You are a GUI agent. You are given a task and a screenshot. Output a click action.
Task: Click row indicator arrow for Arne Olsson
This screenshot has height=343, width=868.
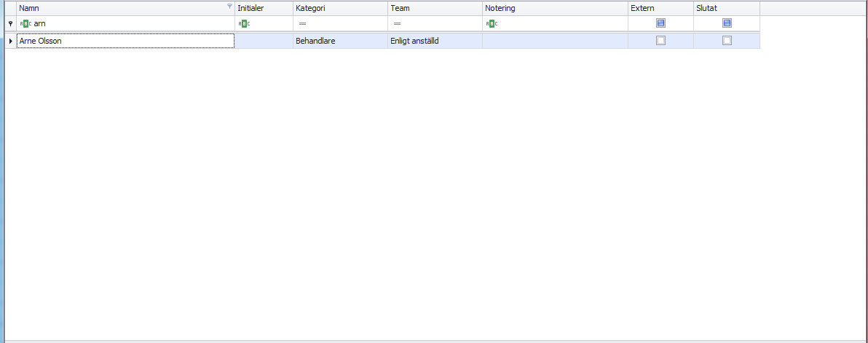(10, 42)
